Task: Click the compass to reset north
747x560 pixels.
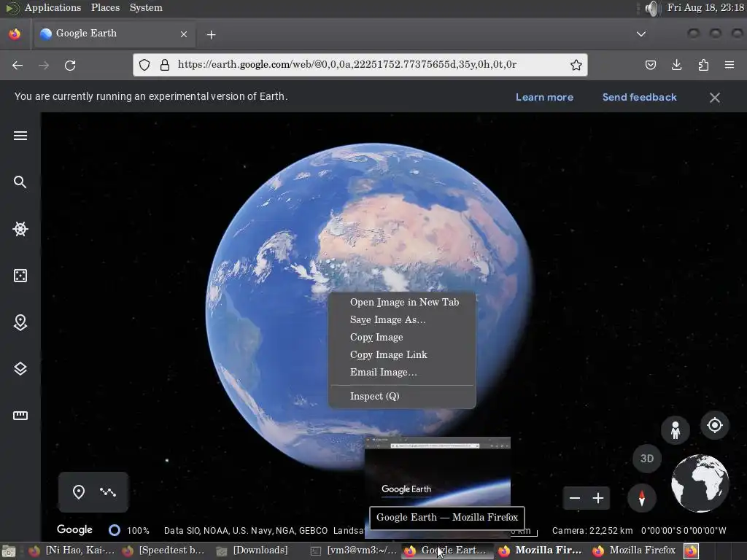Action: [642, 498]
